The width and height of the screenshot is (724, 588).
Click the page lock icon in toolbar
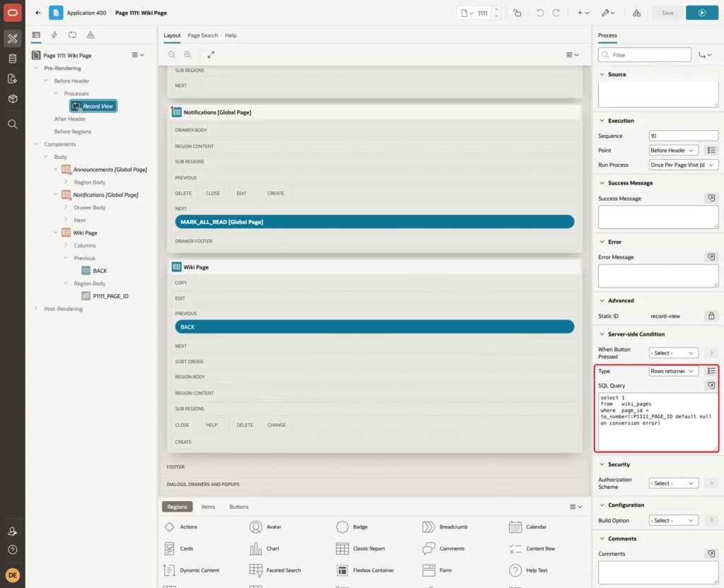pos(517,13)
